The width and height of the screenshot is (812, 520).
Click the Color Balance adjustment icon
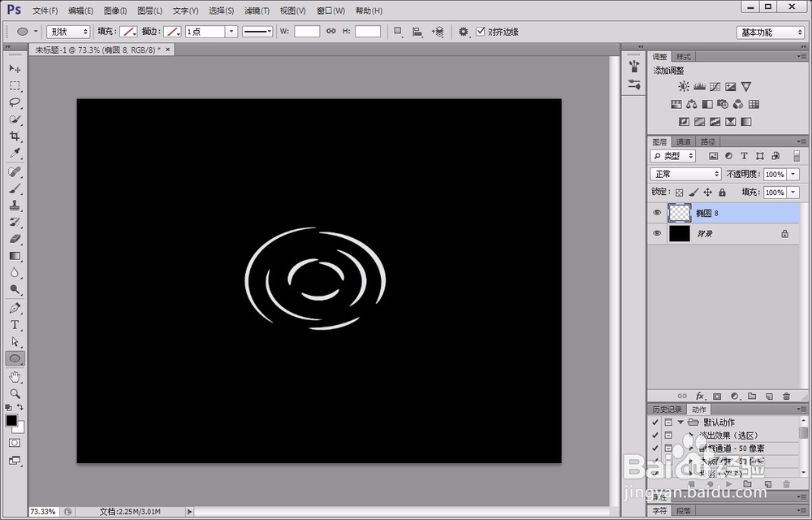click(x=691, y=104)
